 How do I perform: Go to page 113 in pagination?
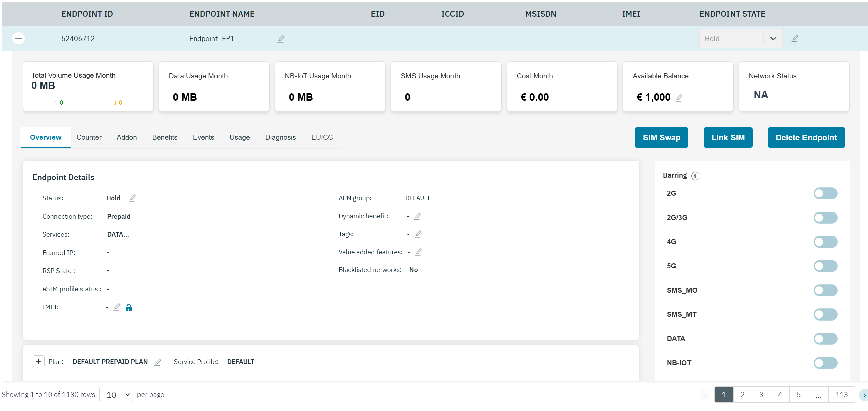841,395
